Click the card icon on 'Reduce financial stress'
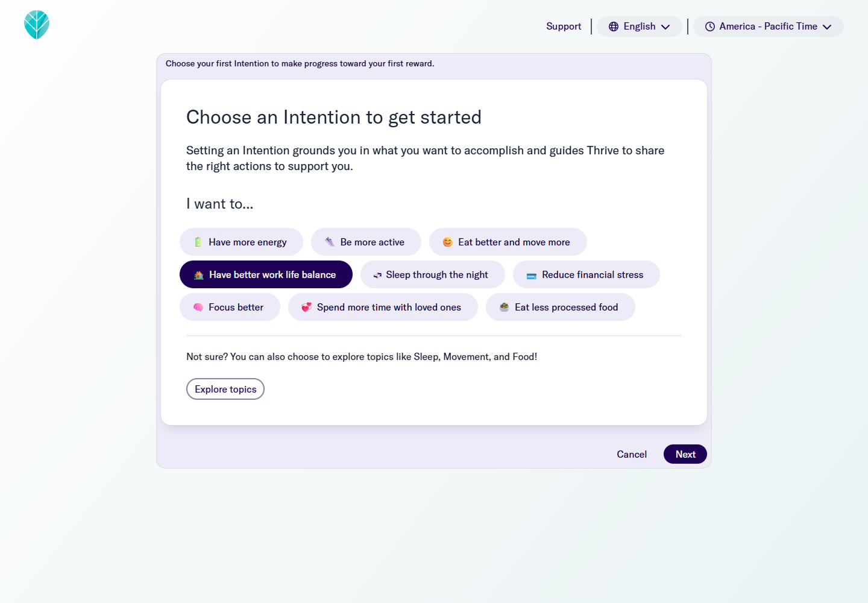The image size is (868, 603). (x=531, y=274)
